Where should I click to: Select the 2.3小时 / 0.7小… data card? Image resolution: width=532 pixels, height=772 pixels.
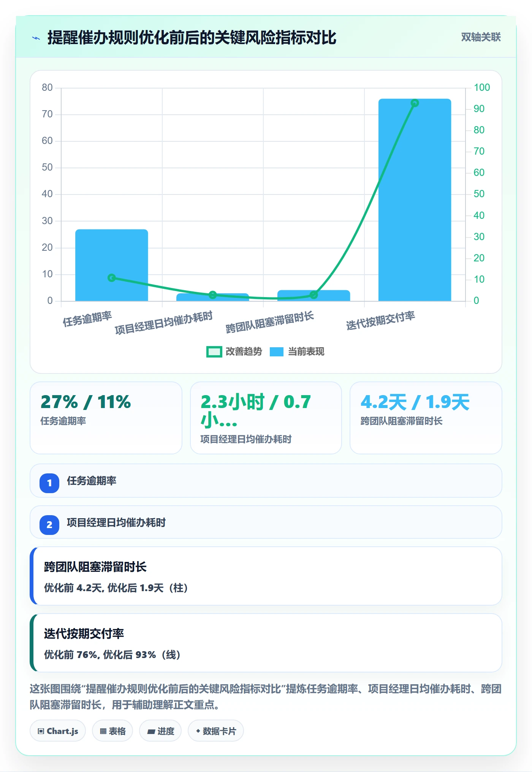click(x=266, y=418)
